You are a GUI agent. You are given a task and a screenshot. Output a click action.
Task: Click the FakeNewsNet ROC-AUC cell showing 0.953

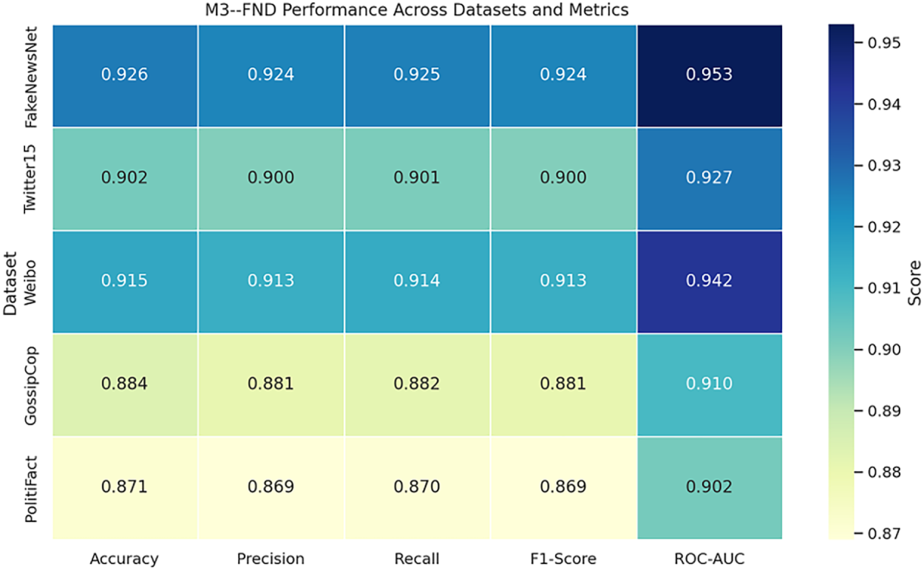pyautogui.click(x=708, y=75)
